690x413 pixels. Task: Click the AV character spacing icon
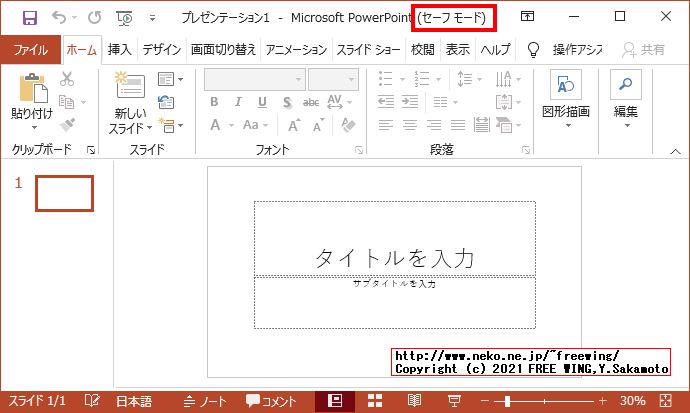click(x=335, y=102)
